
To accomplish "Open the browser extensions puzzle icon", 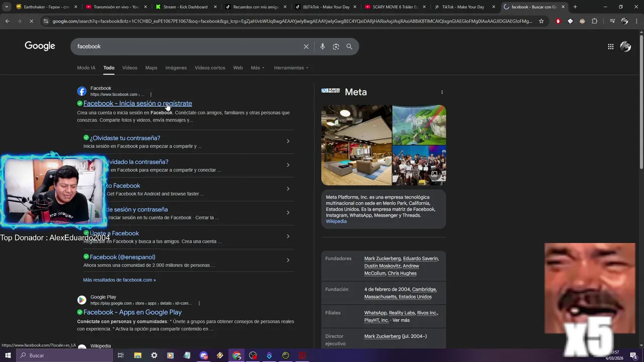I will coord(595,21).
